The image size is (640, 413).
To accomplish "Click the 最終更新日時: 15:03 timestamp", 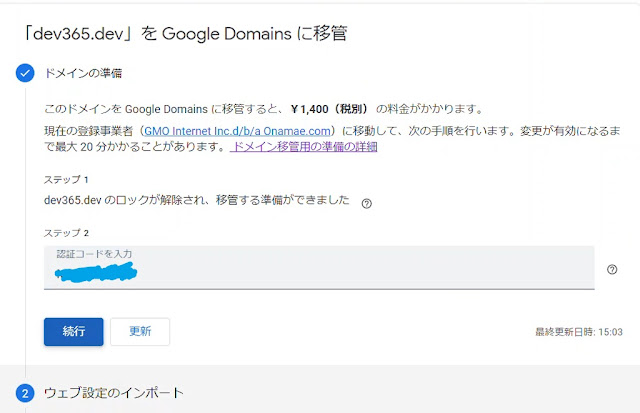I will click(x=579, y=332).
